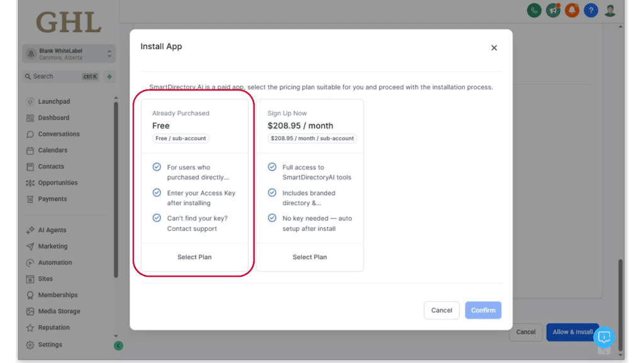Navigate to Automation in the sidebar
Viewport: 644px width, 363px height.
[55, 262]
